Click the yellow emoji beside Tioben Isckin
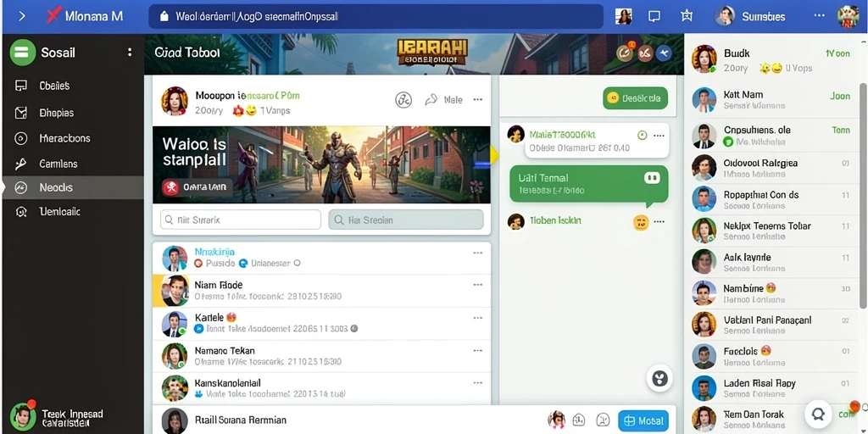Viewport: 868px width, 434px height. (x=641, y=222)
